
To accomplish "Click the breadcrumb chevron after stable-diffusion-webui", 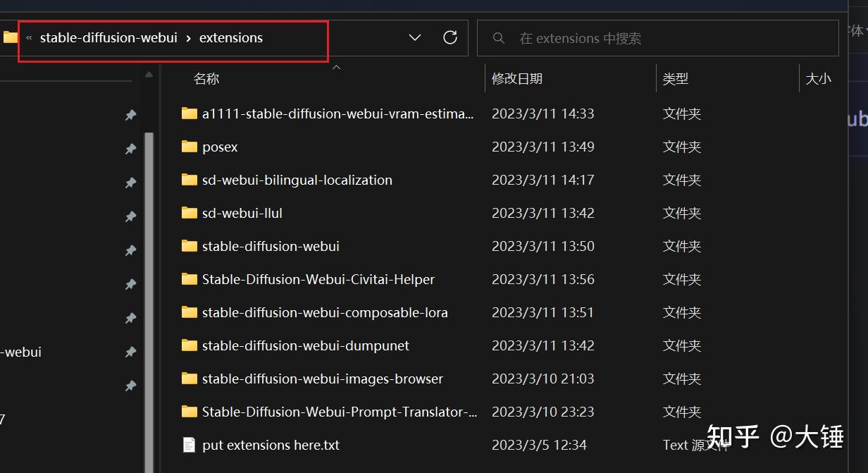I will 189,37.
